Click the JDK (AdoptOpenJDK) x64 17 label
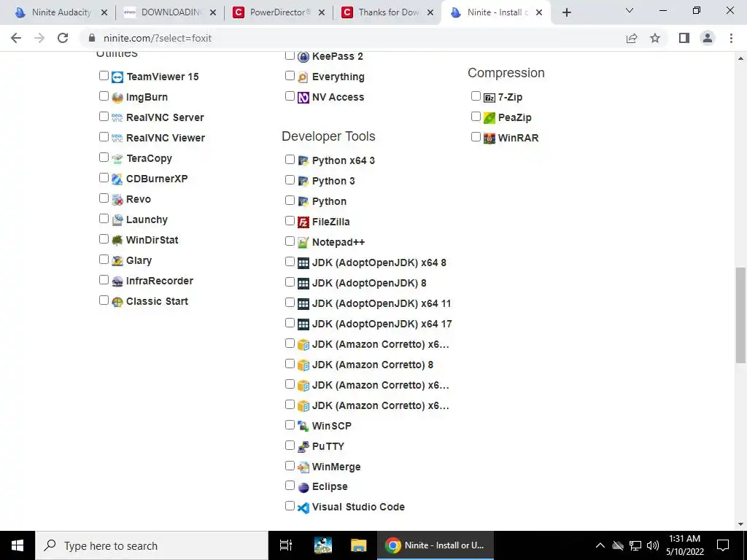This screenshot has width=747, height=560. pyautogui.click(x=382, y=324)
